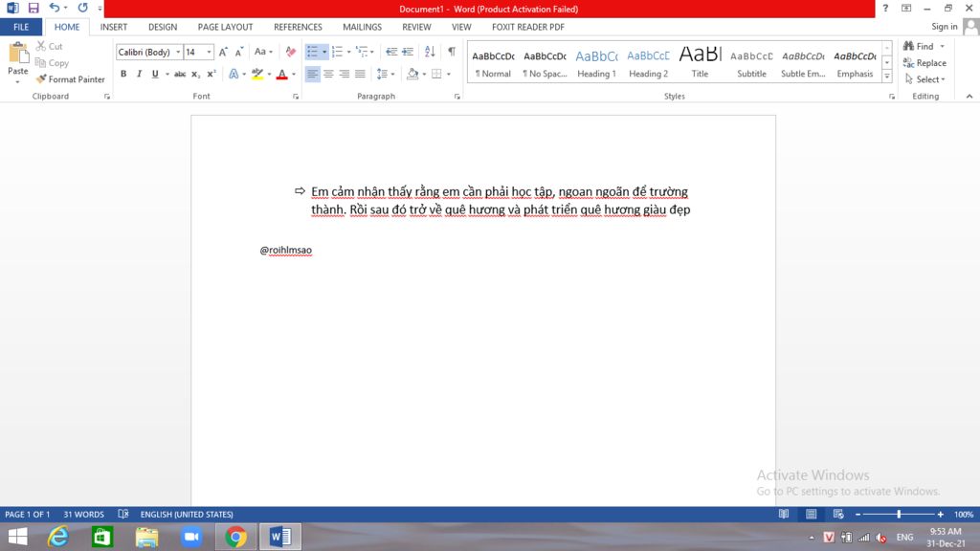Viewport: 980px width, 551px height.
Task: Copy selection to clipboard
Action: 52,62
